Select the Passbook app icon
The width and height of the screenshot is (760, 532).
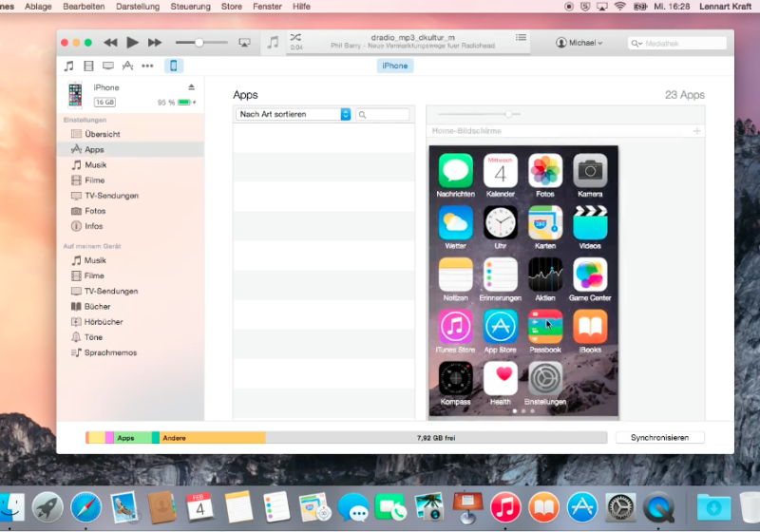(545, 327)
